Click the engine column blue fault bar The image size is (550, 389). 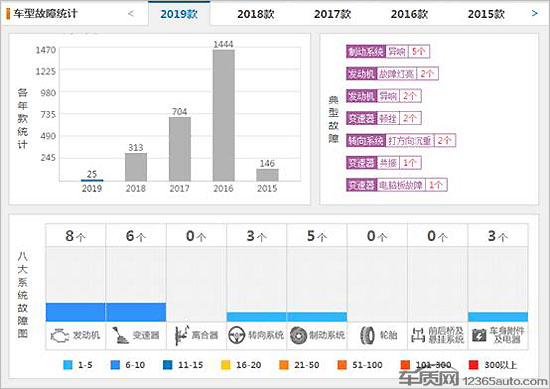click(75, 312)
